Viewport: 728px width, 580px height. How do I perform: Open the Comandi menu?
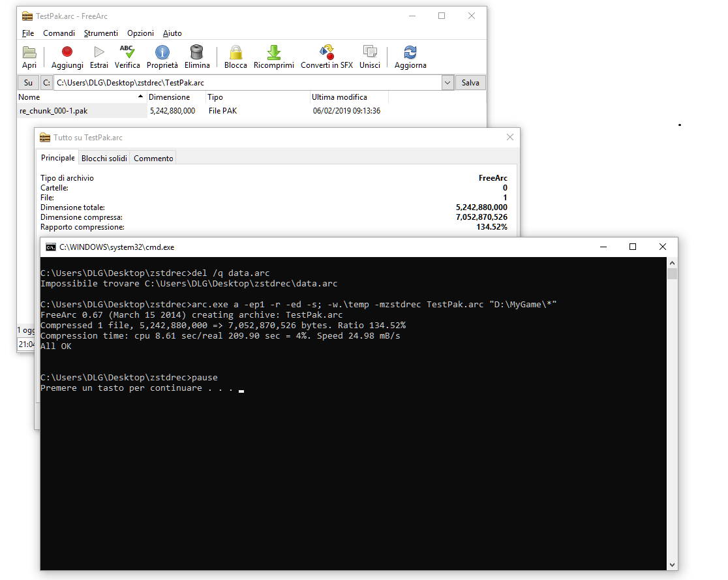(59, 33)
